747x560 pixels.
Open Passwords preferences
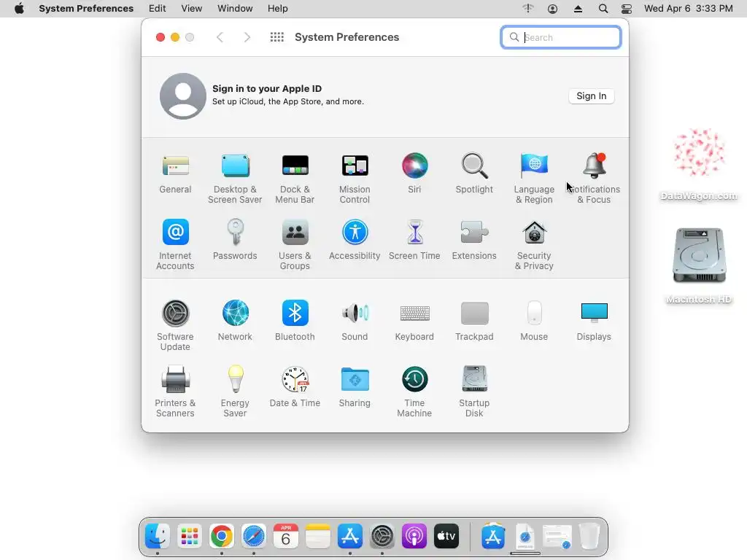click(x=235, y=239)
